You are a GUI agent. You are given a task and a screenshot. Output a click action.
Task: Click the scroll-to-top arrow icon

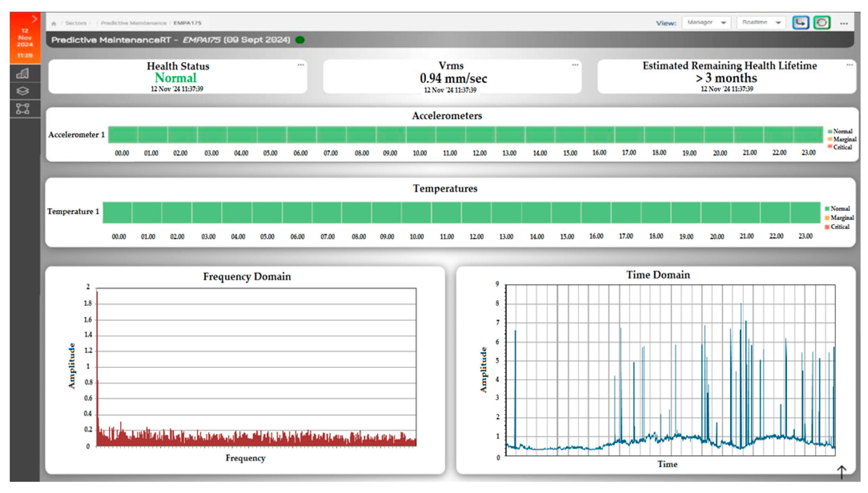pyautogui.click(x=841, y=472)
